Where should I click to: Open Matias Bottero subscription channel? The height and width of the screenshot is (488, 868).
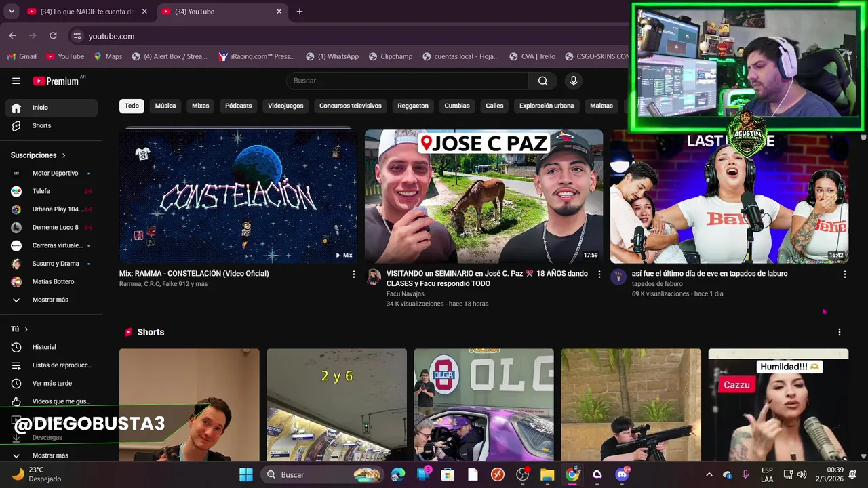tap(52, 281)
